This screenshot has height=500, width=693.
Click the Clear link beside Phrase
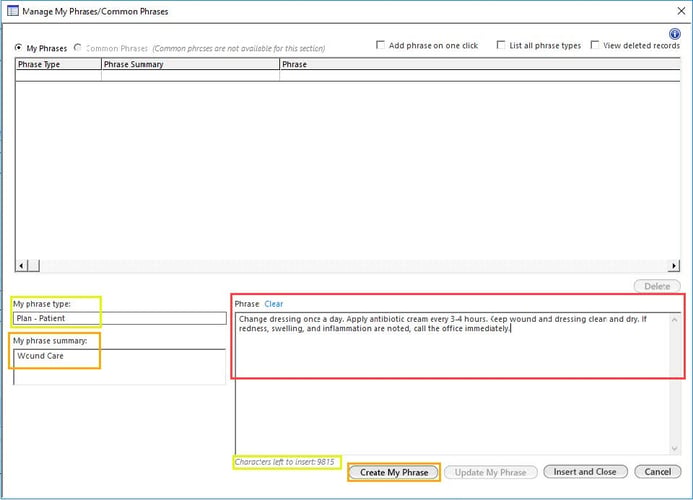(274, 304)
